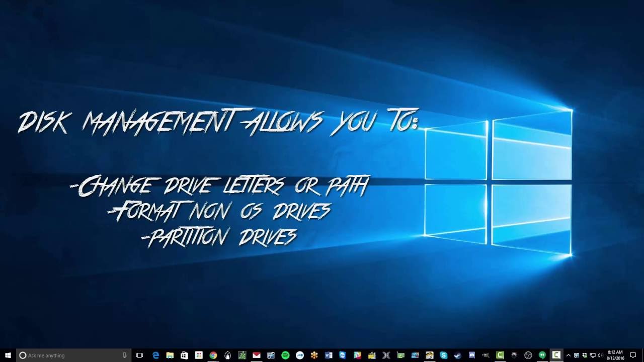Image resolution: width=644 pixels, height=362 pixels.
Task: Open OBS Studio from the taskbar
Action: coord(528,355)
